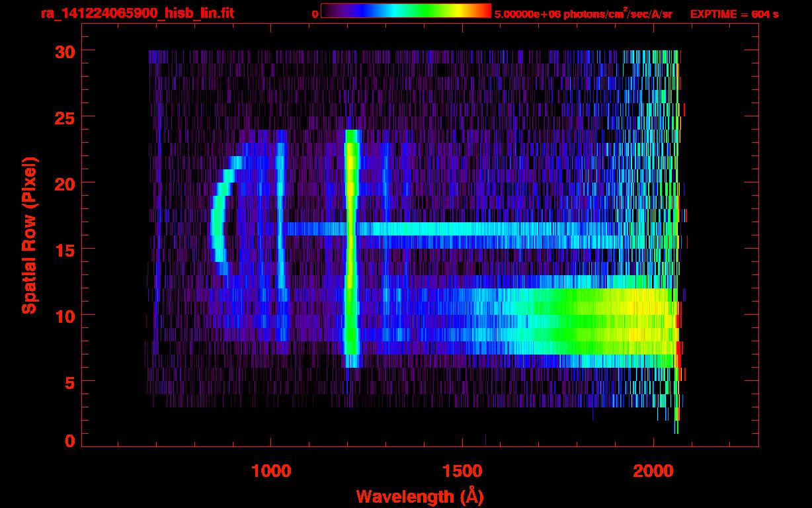Click the color scale bar legend
The height and width of the screenshot is (508, 812).
click(x=406, y=11)
